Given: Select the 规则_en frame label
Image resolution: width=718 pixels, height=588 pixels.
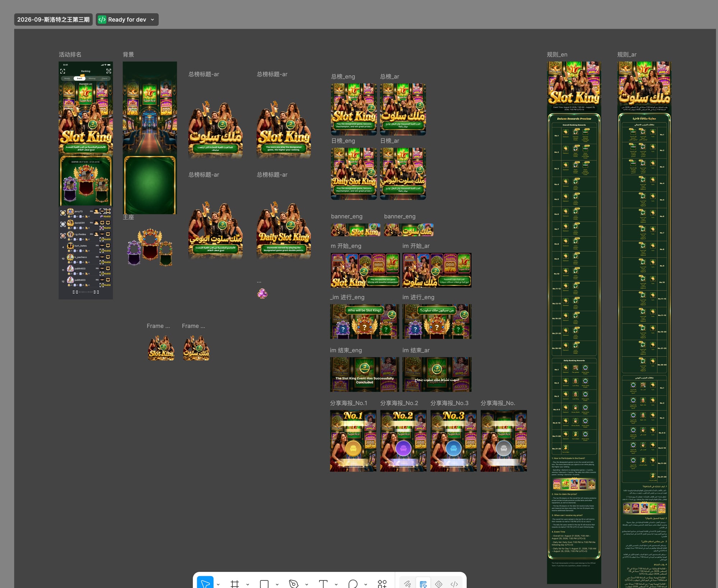Looking at the screenshot, I should (x=557, y=55).
